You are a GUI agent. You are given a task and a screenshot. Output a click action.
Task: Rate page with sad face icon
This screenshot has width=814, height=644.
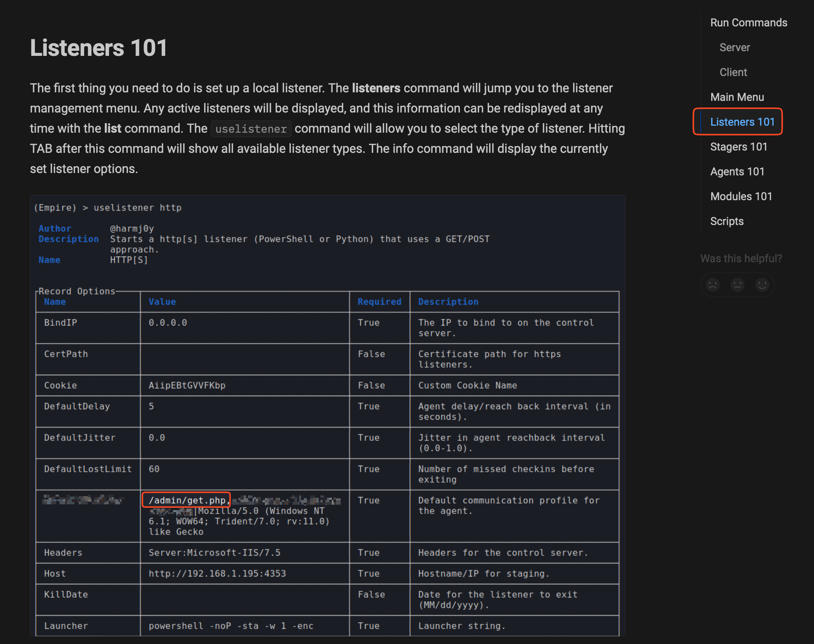pyautogui.click(x=713, y=285)
